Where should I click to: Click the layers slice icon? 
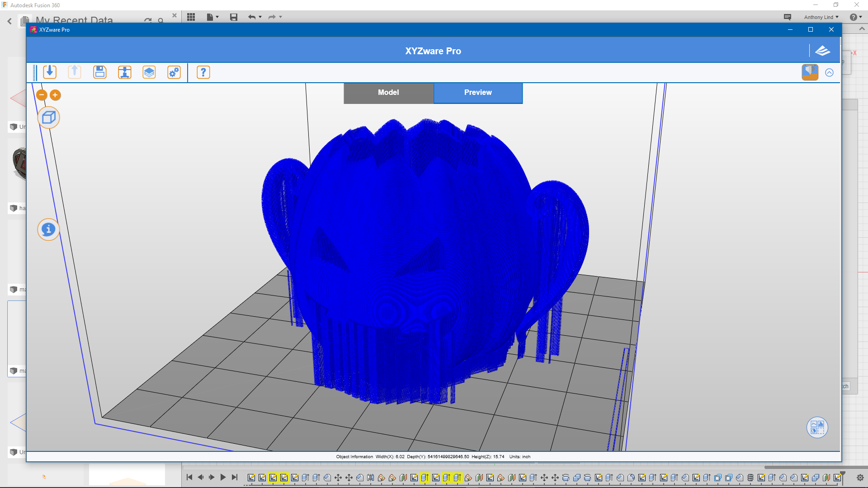click(149, 72)
